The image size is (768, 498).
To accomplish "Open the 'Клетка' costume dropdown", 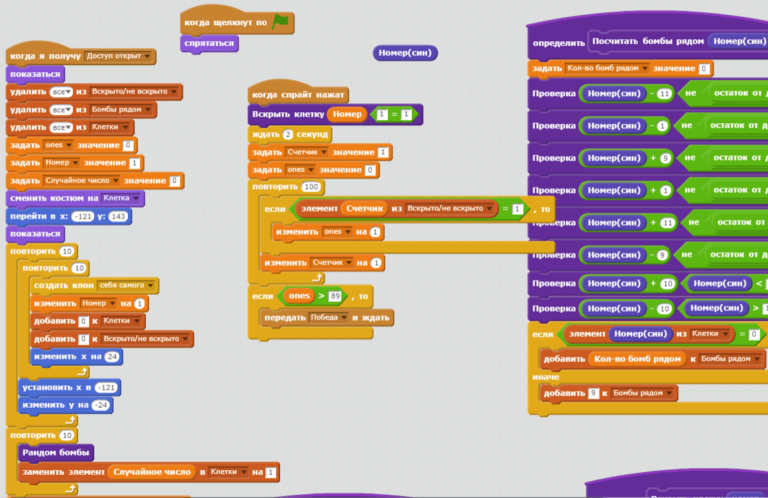I will pos(136,198).
